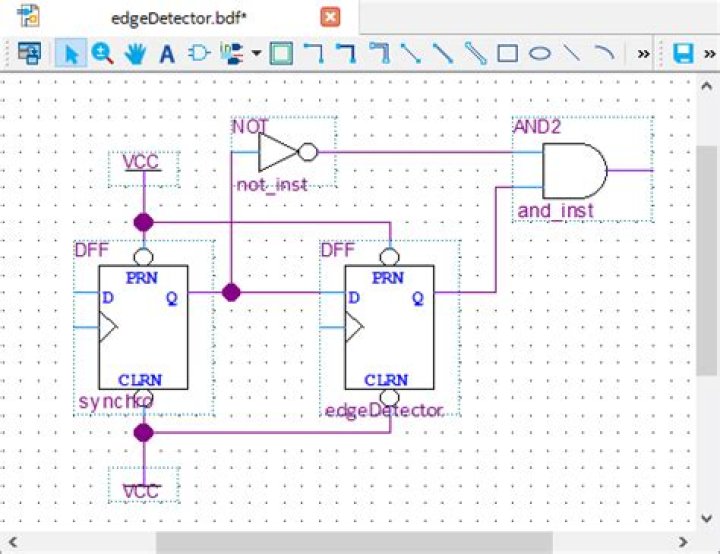Click the AND2 type label
The image size is (720, 554).
point(537,127)
